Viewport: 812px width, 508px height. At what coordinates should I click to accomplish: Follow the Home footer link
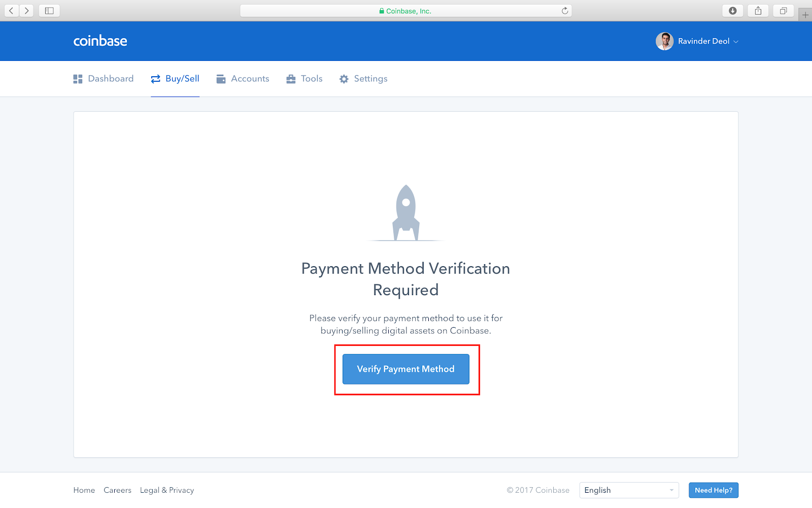84,490
